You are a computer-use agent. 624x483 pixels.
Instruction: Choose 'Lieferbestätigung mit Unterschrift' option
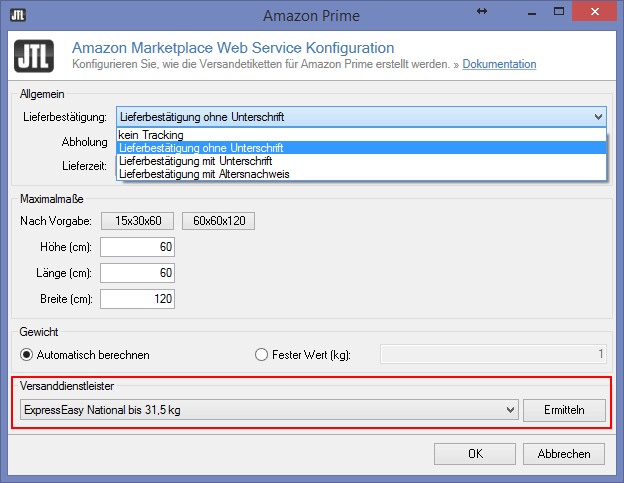pyautogui.click(x=195, y=161)
